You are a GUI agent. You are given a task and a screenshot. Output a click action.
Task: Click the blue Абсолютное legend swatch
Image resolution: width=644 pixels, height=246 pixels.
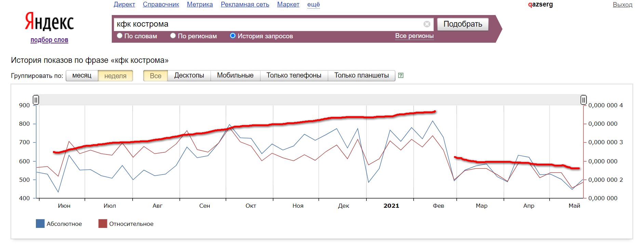pos(40,224)
